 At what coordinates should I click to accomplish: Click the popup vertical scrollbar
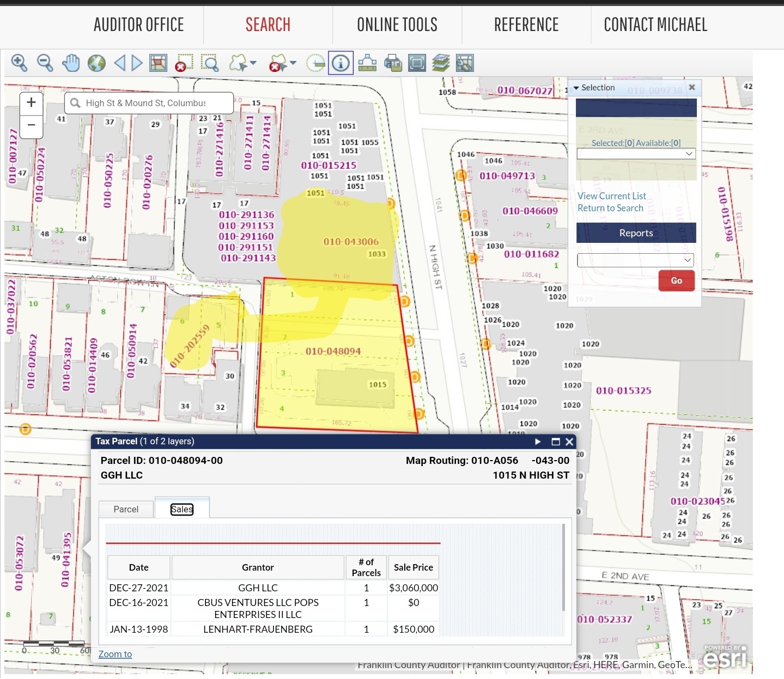tap(563, 567)
